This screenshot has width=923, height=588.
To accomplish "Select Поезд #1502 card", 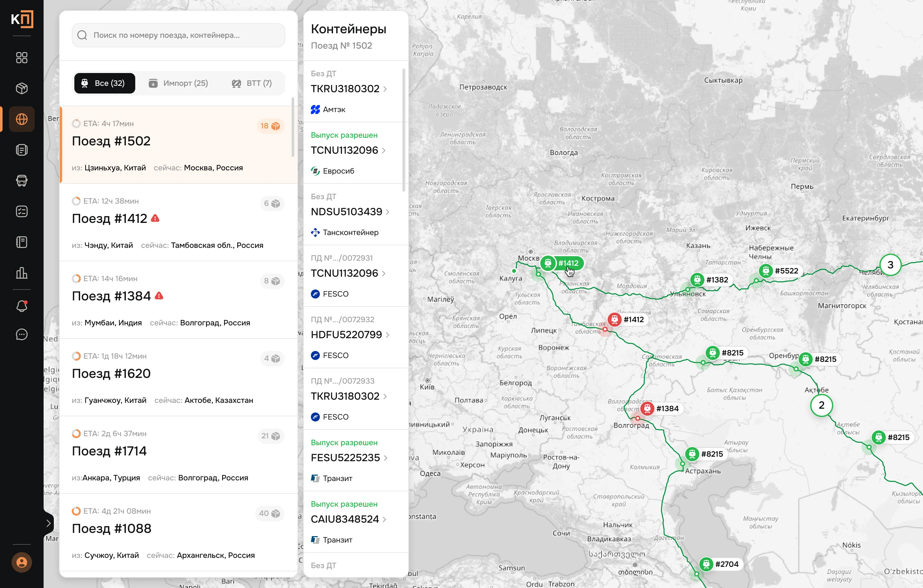I will click(x=179, y=145).
